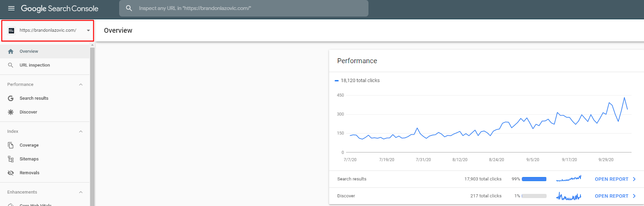Open report for Discover row
The height and width of the screenshot is (206, 644).
click(611, 196)
